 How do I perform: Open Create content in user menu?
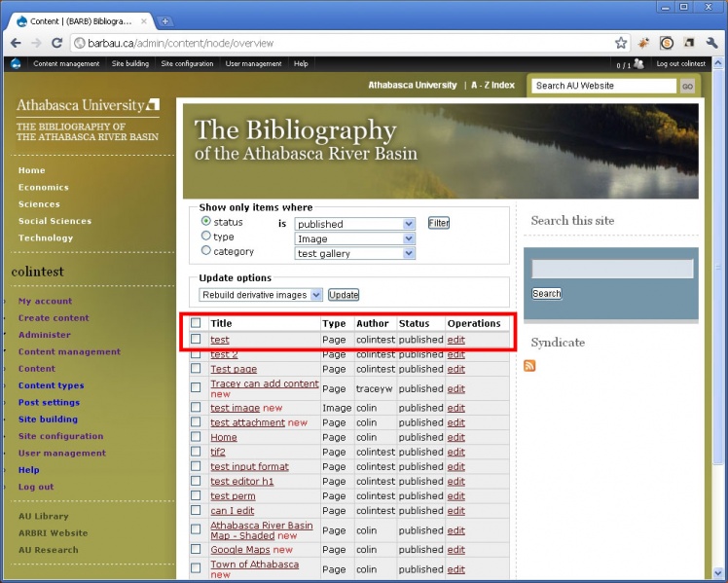point(54,318)
